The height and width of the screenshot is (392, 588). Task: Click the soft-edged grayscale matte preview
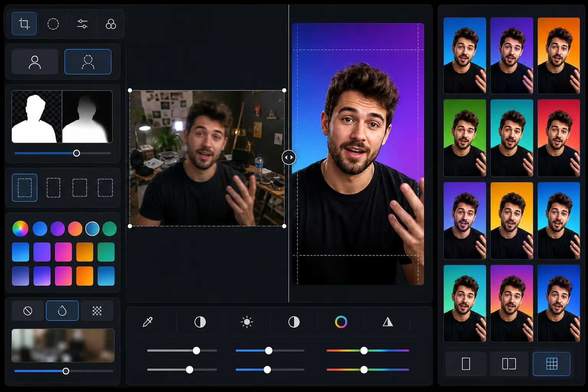point(87,117)
